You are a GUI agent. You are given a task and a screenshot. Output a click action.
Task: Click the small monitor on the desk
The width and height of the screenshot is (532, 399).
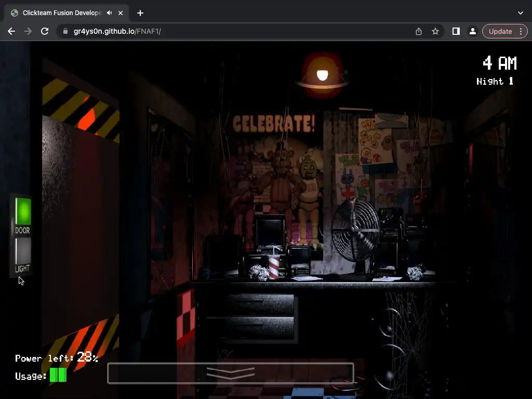[x=298, y=261]
